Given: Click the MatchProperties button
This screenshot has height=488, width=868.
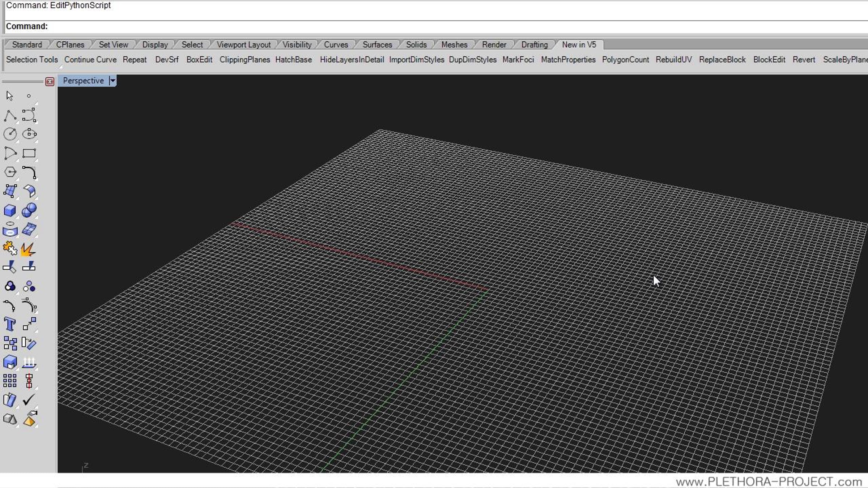Looking at the screenshot, I should click(x=568, y=60).
